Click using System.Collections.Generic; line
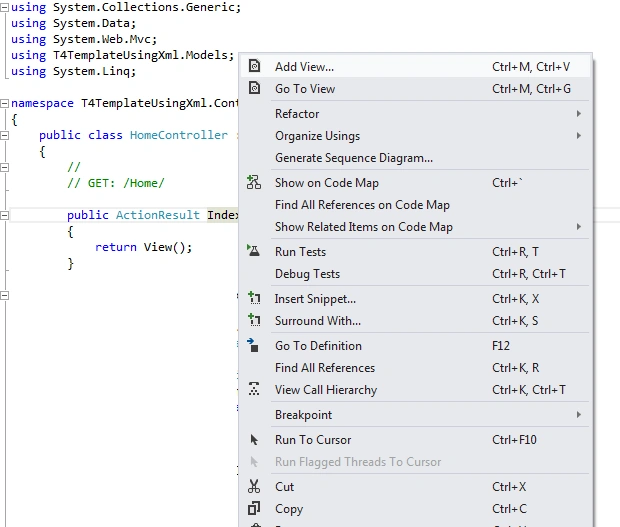The image size is (620, 527). point(126,8)
